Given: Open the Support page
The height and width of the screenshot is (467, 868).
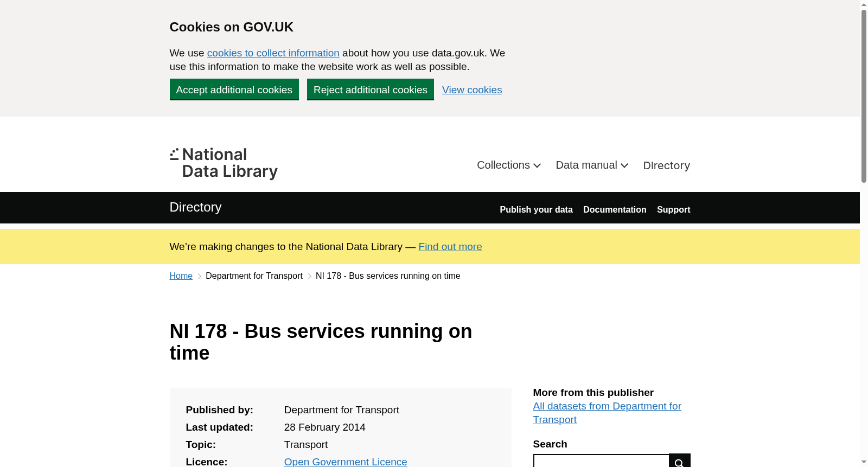Looking at the screenshot, I should (673, 209).
